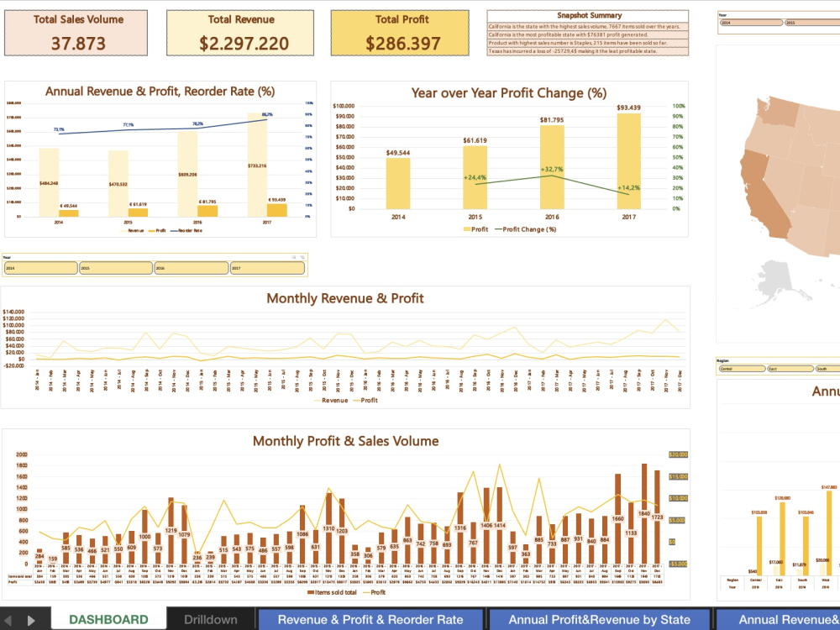
Task: Filter Region slicer by South
Action: (x=827, y=369)
